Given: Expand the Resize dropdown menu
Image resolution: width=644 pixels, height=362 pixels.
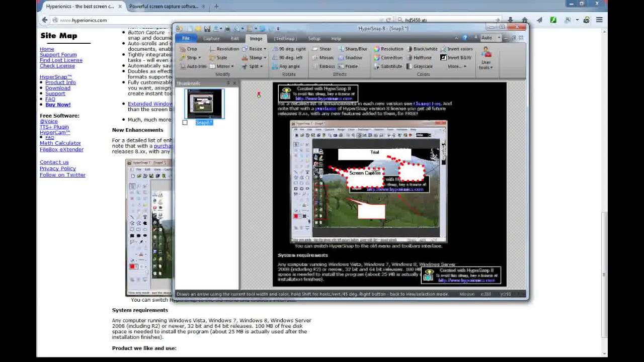Looking at the screenshot, I should tap(254, 49).
